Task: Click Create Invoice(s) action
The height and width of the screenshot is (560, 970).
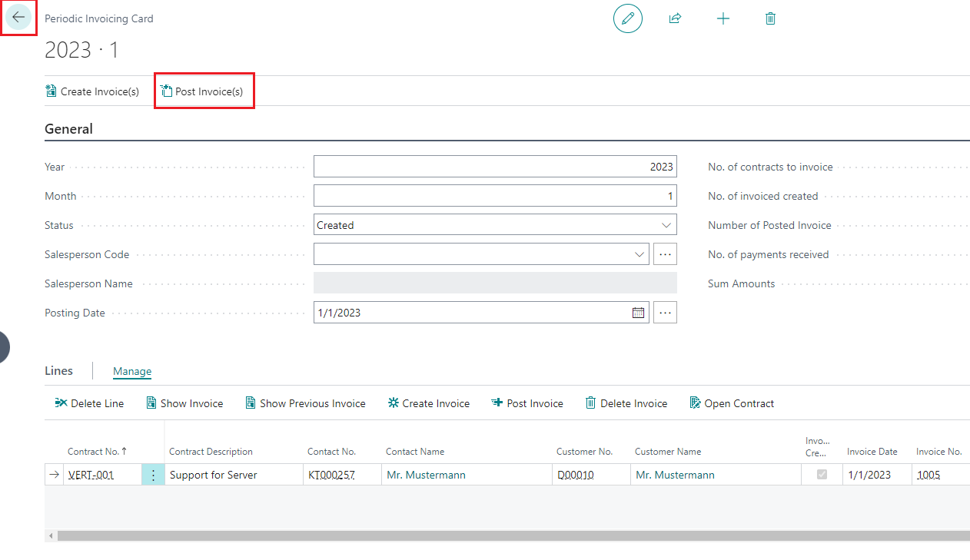Action: tap(92, 91)
